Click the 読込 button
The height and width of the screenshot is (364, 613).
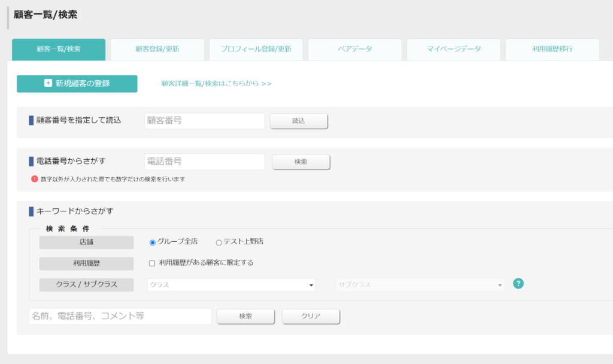(299, 121)
